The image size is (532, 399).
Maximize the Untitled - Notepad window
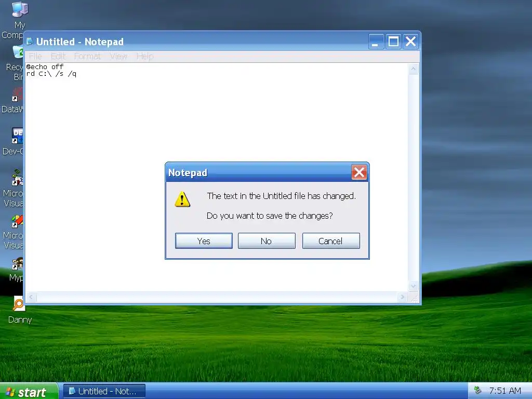coord(393,42)
